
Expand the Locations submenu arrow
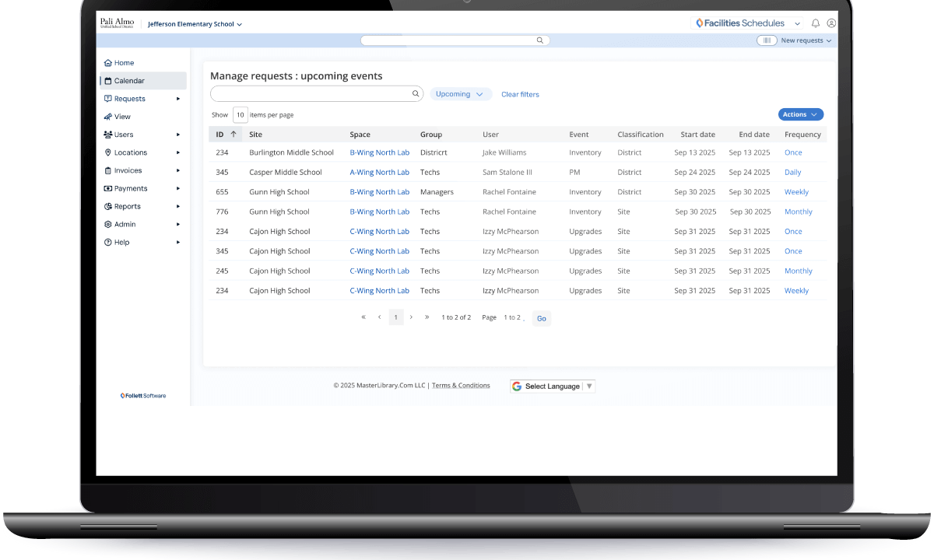(178, 152)
